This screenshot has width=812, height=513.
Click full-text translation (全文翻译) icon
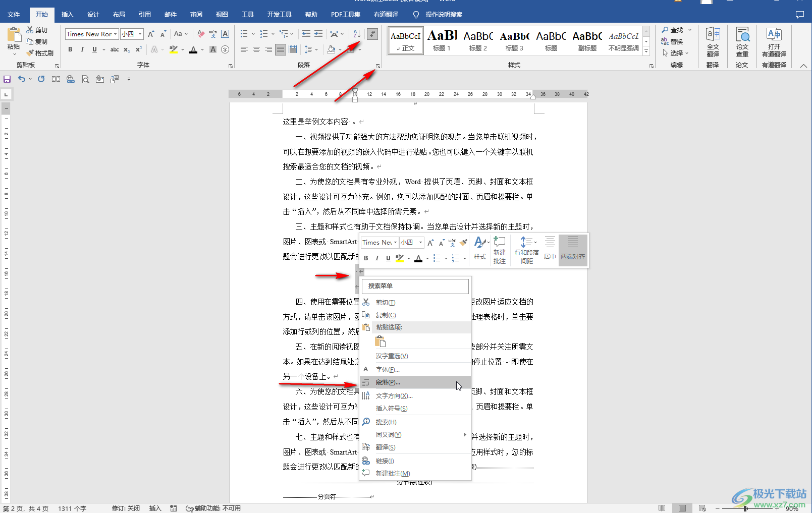pos(713,42)
